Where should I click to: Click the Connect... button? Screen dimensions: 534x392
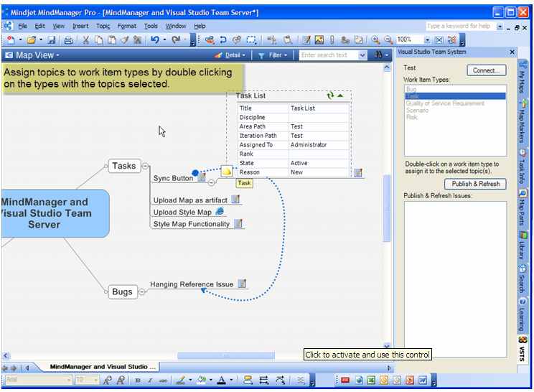[486, 70]
